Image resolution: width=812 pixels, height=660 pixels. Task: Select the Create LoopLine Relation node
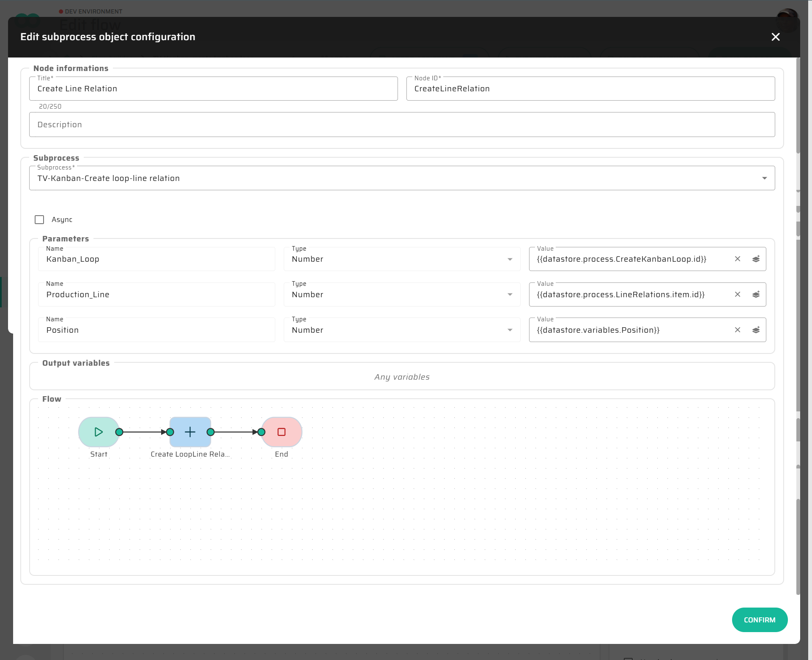(190, 432)
